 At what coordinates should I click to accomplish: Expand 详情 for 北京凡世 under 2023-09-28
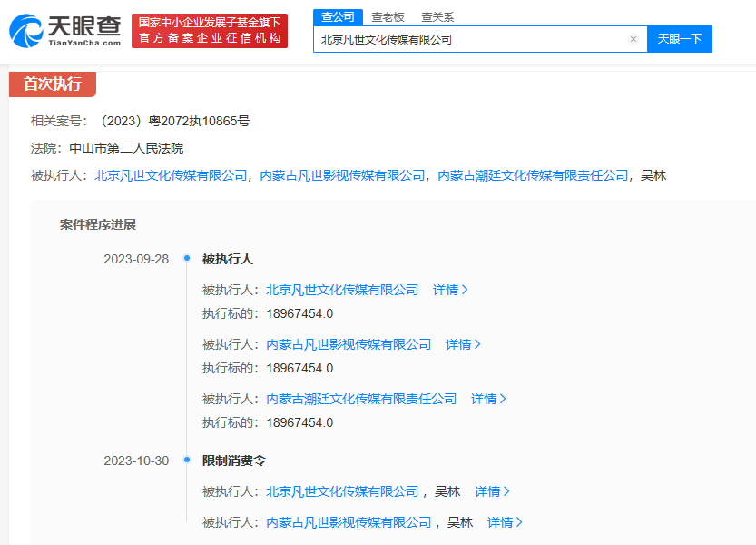450,290
